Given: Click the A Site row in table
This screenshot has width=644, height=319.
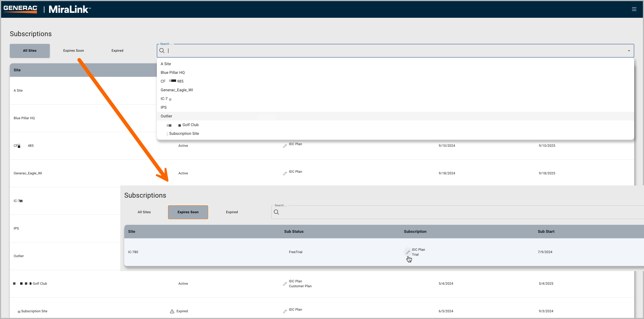Looking at the screenshot, I should 18,91.
